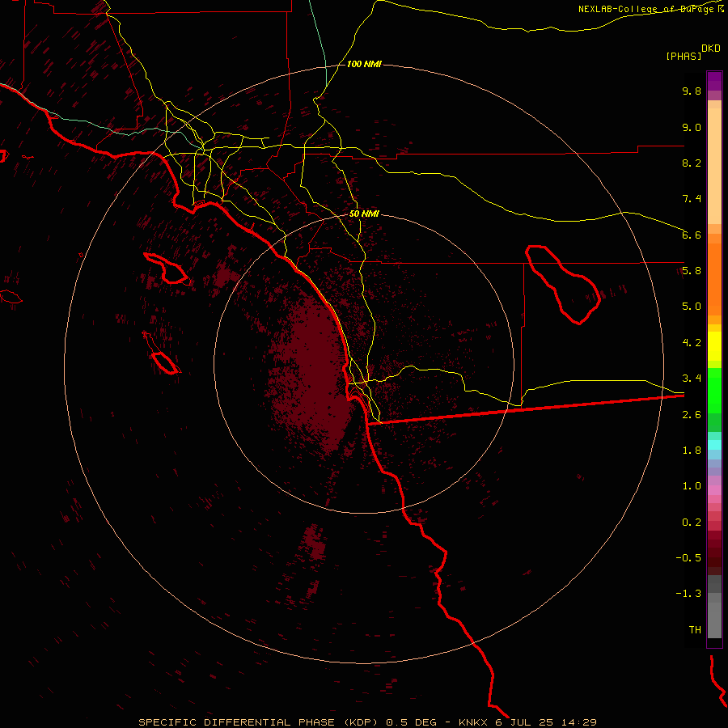Click the yellow swatch in color legend
Screen dimensions: 728x728
coord(714,346)
